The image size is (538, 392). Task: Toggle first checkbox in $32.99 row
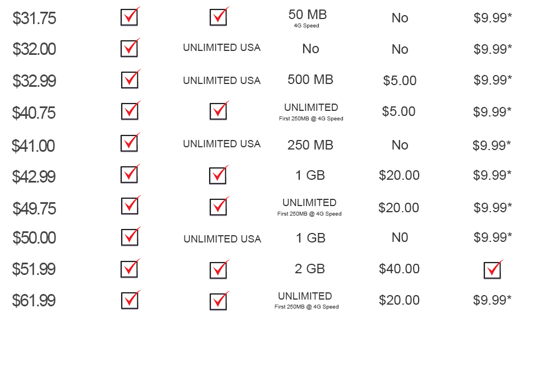click(129, 80)
